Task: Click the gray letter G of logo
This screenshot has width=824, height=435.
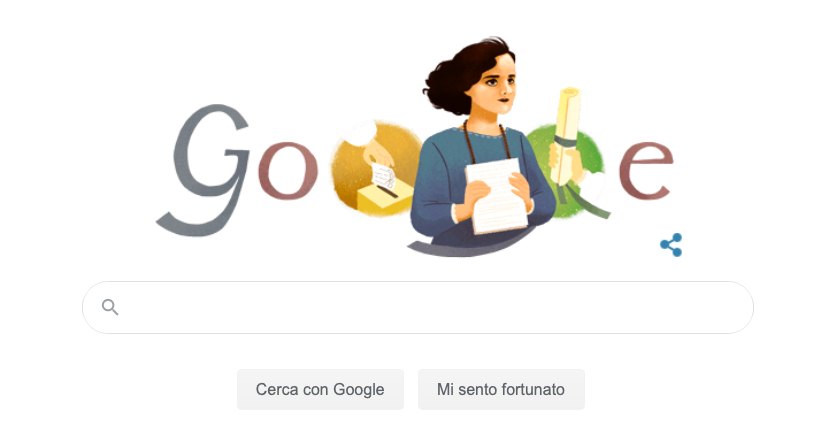Action: point(202,171)
